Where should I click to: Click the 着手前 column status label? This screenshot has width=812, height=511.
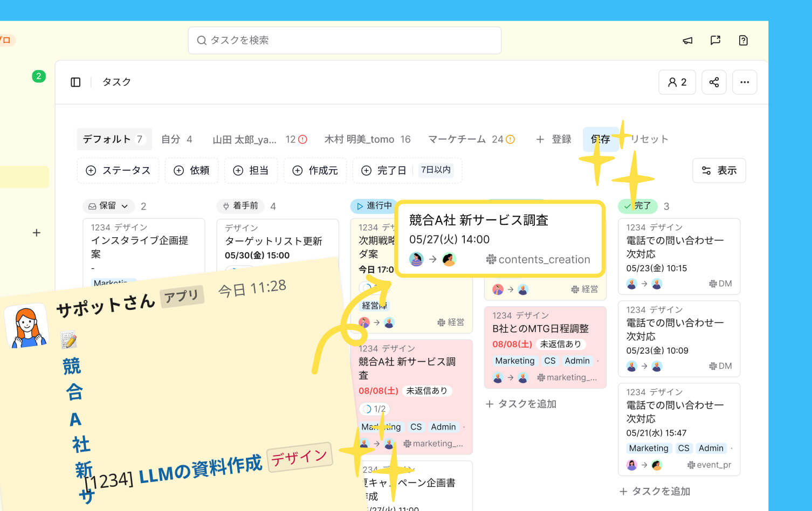pyautogui.click(x=240, y=206)
